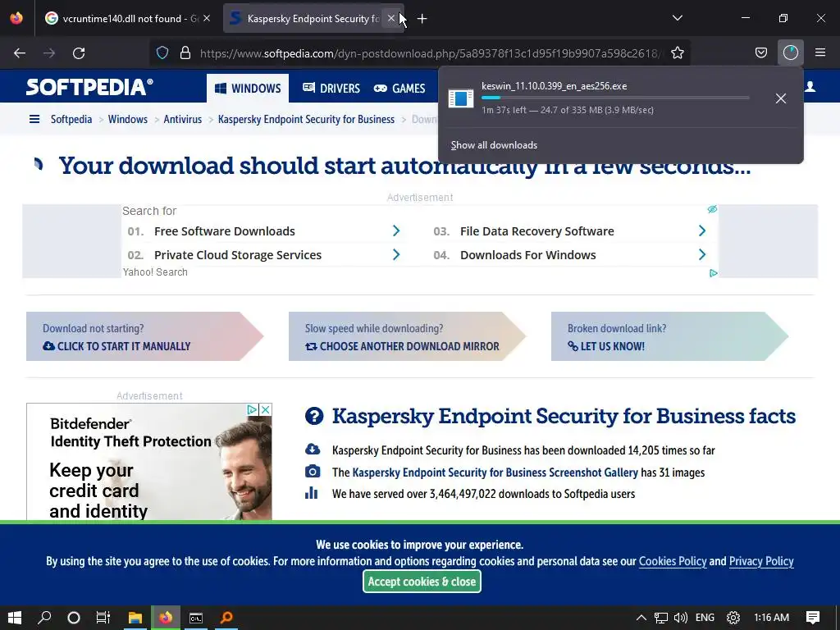Open Windows breadcrumb link
This screenshot has width=840, height=630.
click(127, 120)
